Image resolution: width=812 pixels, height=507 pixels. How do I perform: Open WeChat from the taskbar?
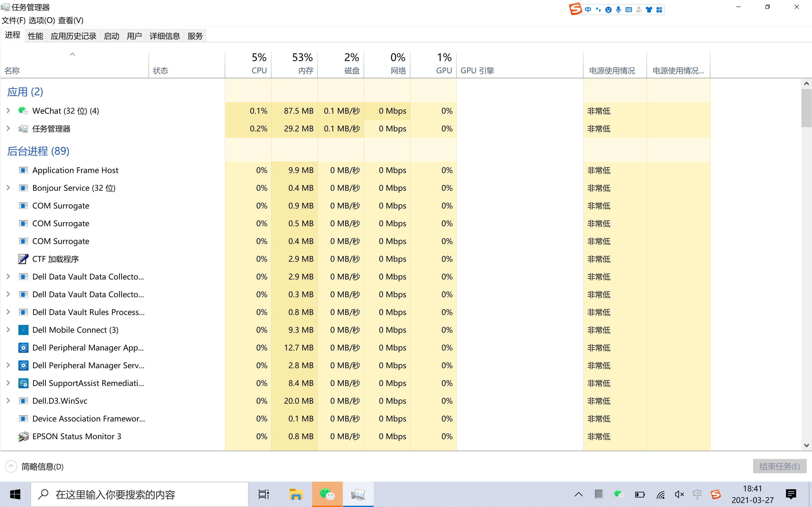327,494
